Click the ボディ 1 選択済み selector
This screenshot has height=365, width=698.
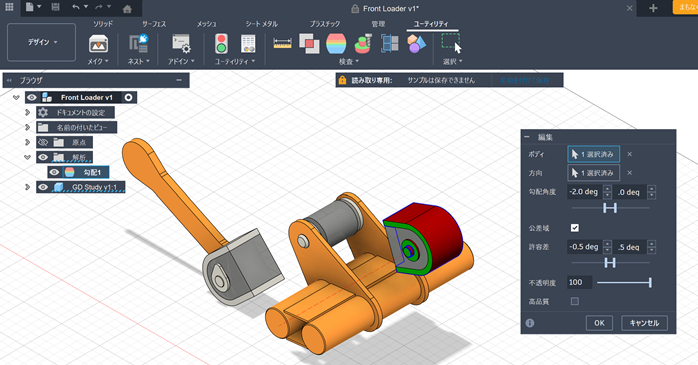point(593,154)
